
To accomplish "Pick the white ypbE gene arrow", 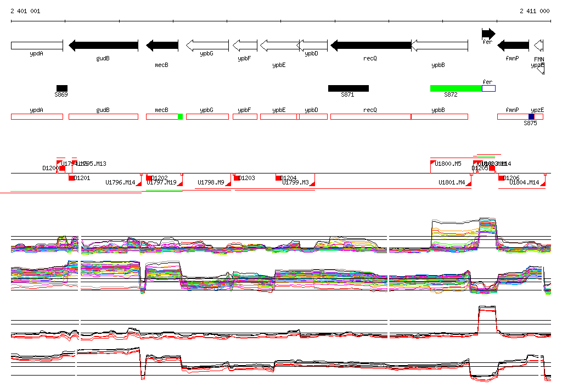I will (x=279, y=46).
